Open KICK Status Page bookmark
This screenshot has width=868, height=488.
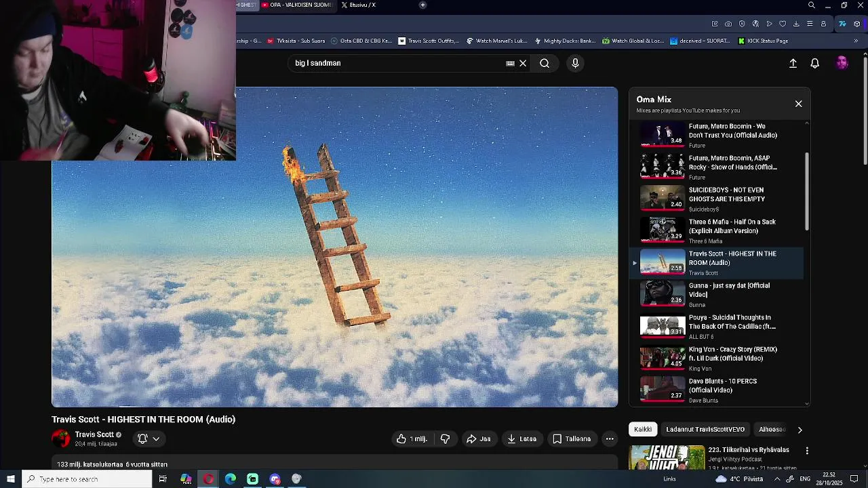(x=764, y=41)
